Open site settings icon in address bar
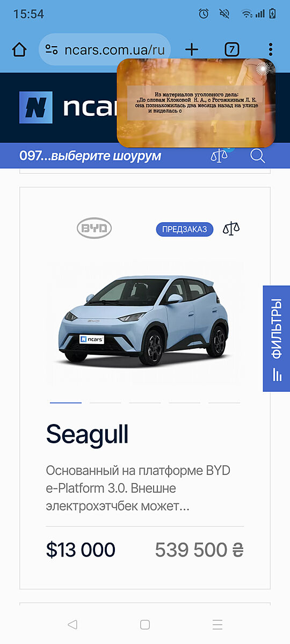 click(x=52, y=50)
